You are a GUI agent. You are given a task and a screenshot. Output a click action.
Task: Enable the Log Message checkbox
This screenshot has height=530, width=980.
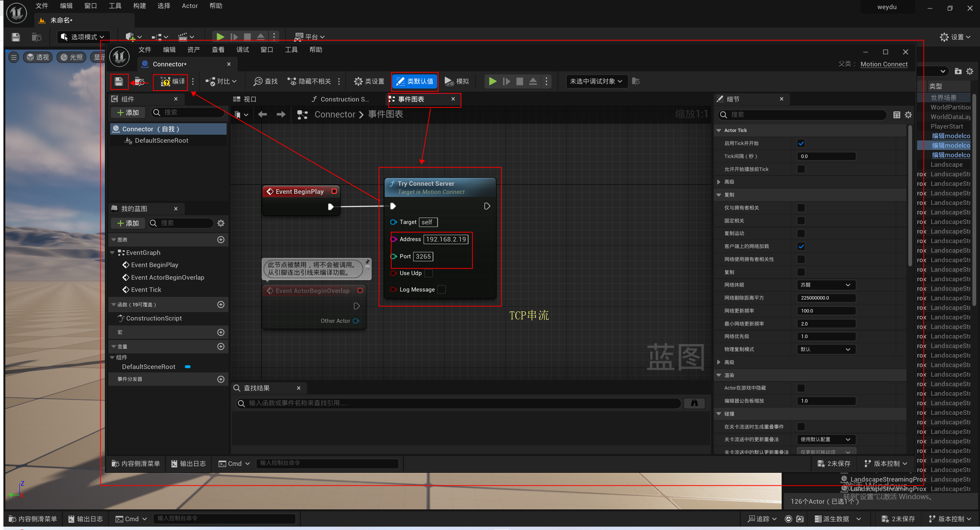pos(441,290)
